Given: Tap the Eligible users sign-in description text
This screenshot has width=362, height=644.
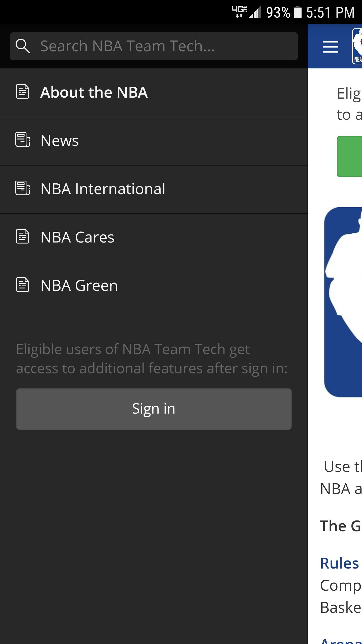Looking at the screenshot, I should pos(152,359).
